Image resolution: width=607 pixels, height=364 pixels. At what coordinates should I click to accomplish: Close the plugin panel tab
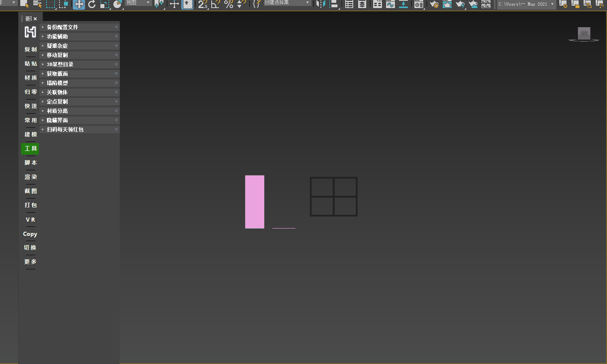[35, 19]
